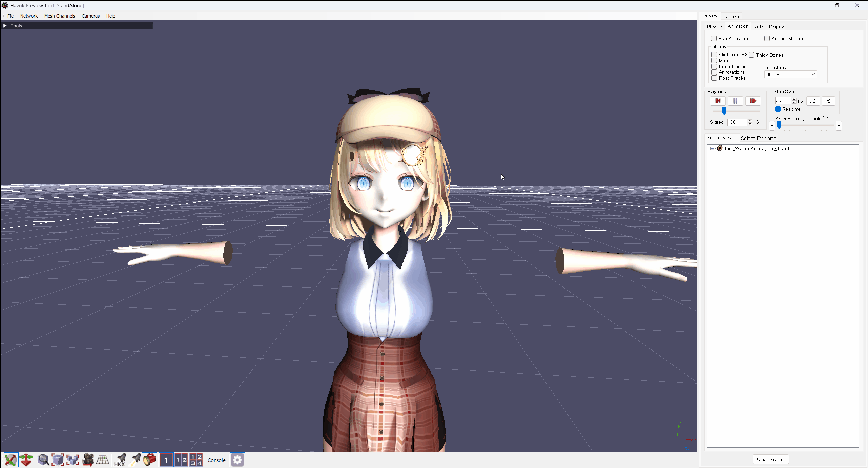Click the Clear Scene button

click(770, 459)
